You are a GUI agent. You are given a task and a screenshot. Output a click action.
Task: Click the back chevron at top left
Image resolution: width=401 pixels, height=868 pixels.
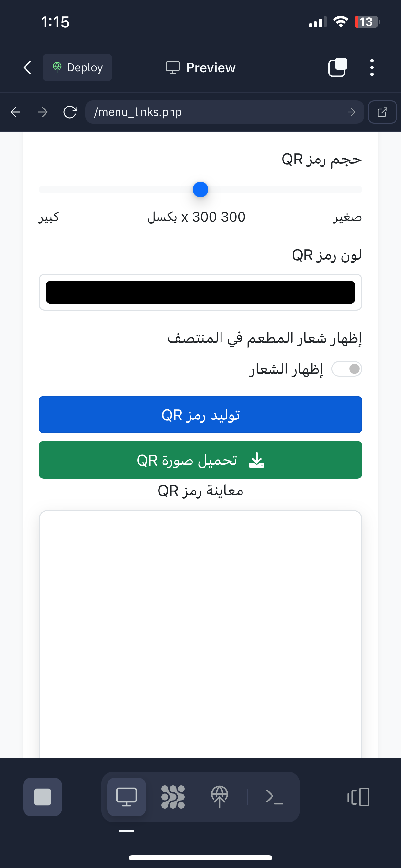26,67
